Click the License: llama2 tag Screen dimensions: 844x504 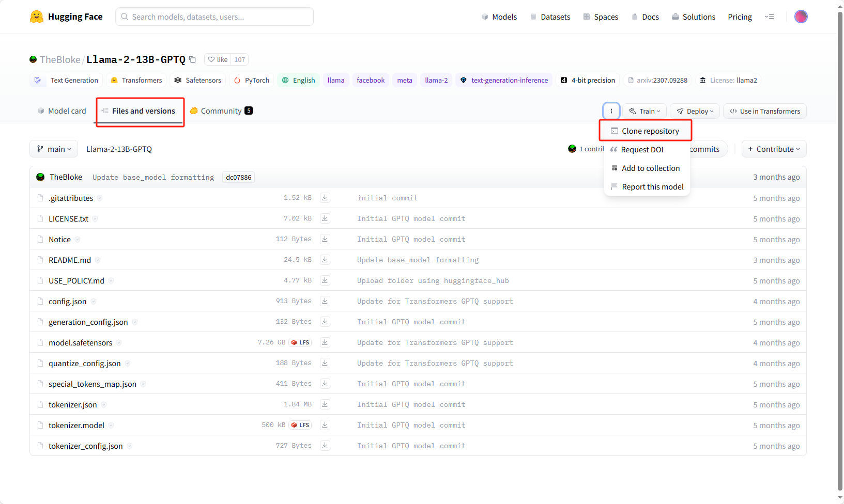point(728,80)
